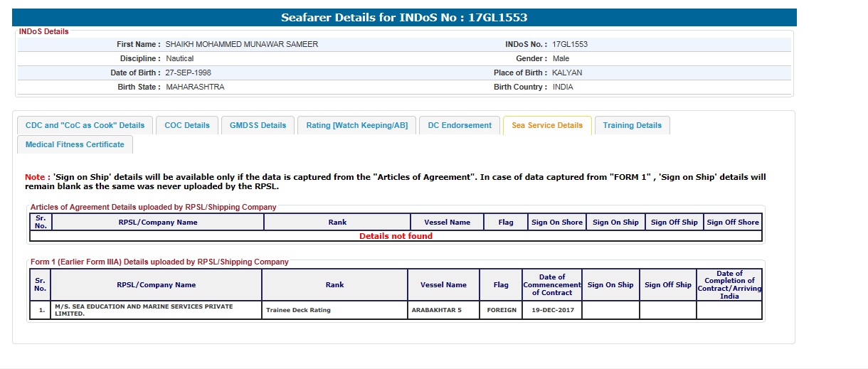Viewport: 868px width, 369px height.
Task: Click the ARABAKHTAR 5 vessel name cell
Action: (x=436, y=310)
